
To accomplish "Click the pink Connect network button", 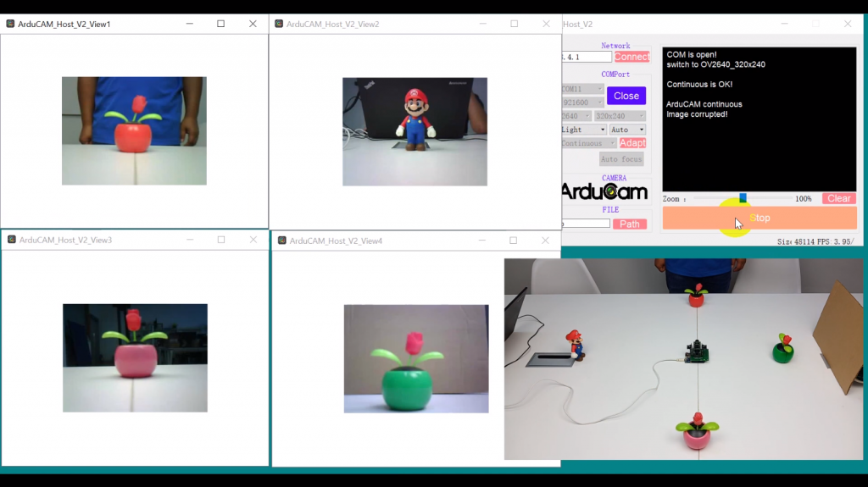I will click(632, 57).
